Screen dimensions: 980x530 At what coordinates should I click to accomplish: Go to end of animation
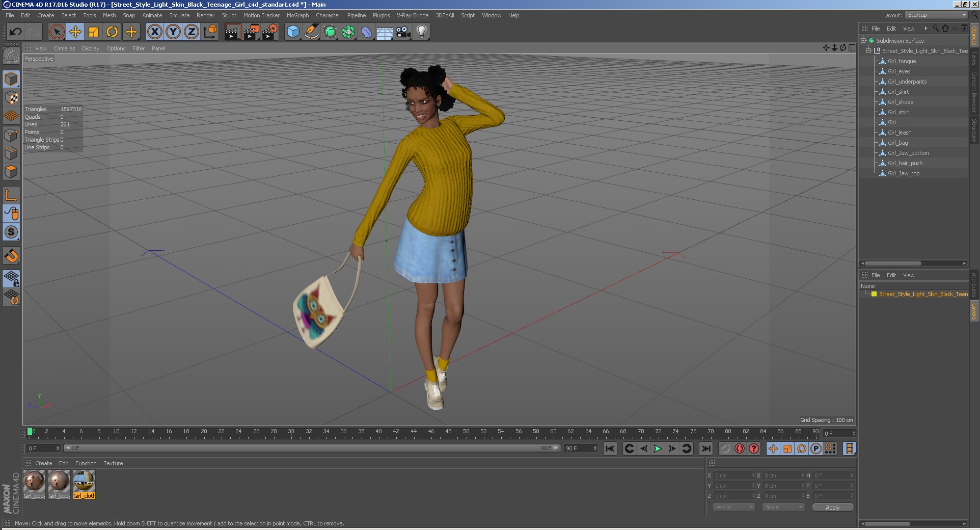pos(705,448)
